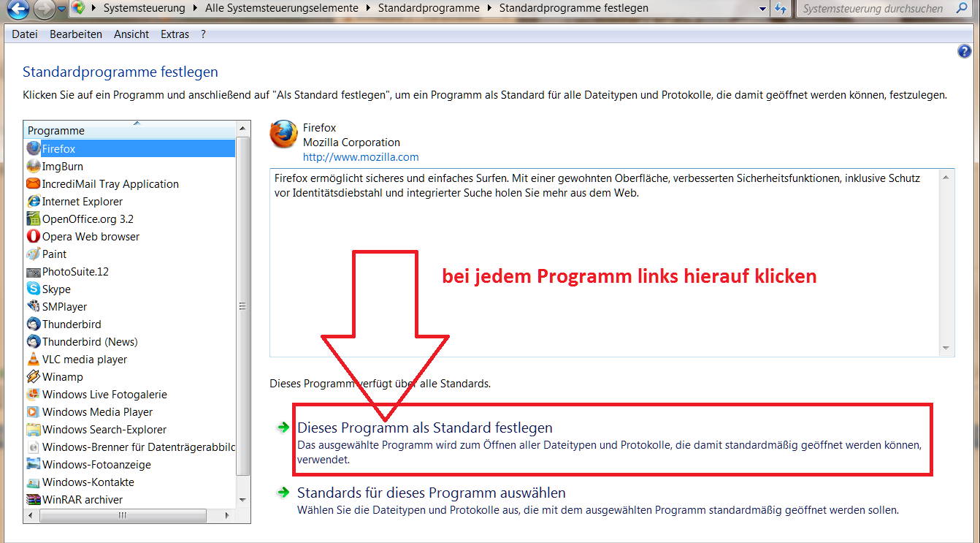Click the IncrediMail Tray Application envelope icon
The image size is (980, 543).
(34, 183)
